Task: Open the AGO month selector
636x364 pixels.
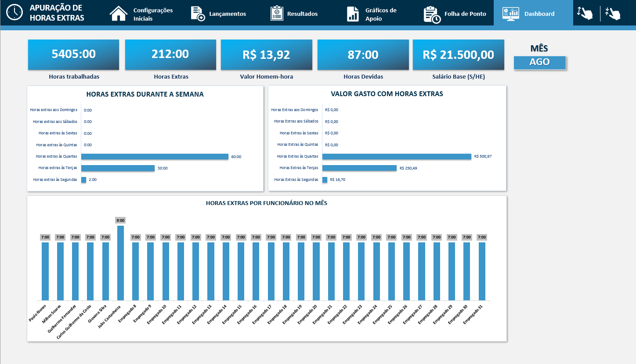Action: 540,62
